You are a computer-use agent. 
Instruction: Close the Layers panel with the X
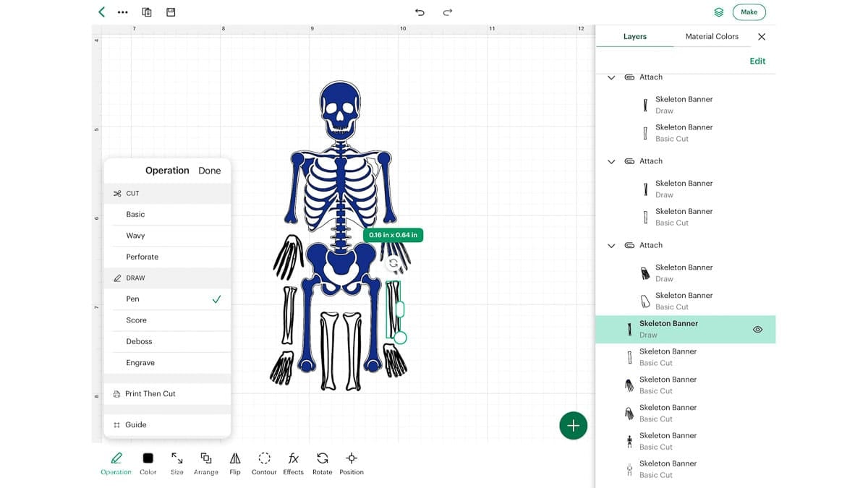pyautogui.click(x=761, y=37)
